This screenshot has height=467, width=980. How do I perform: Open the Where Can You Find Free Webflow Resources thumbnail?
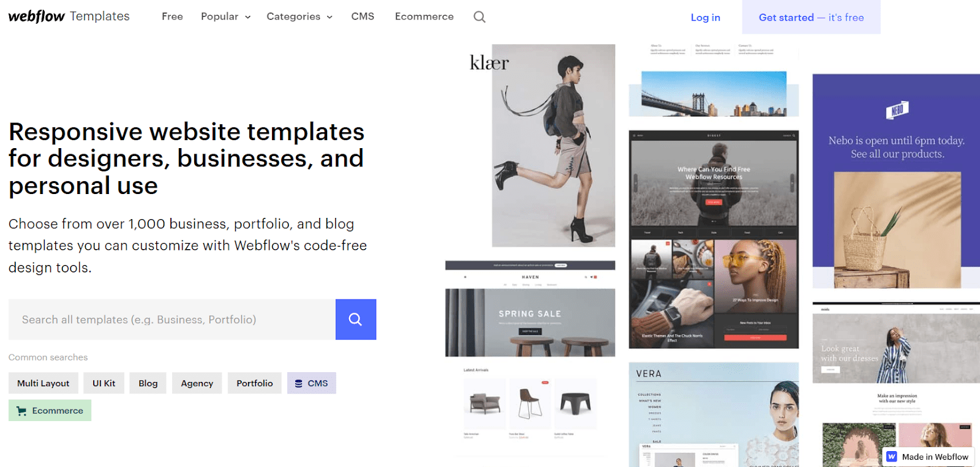(x=714, y=239)
